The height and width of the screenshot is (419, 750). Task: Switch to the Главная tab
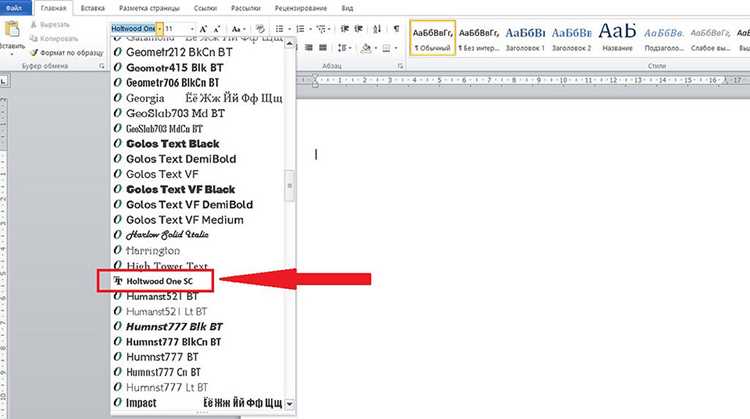pos(53,8)
